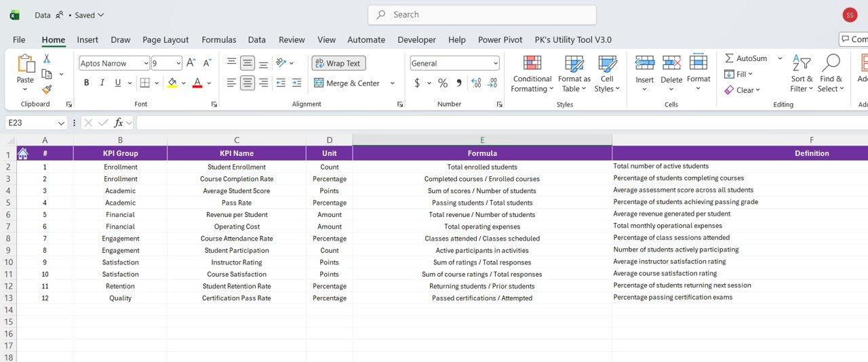868x362 pixels.
Task: Open the Power Pivot tab
Action: tap(500, 39)
